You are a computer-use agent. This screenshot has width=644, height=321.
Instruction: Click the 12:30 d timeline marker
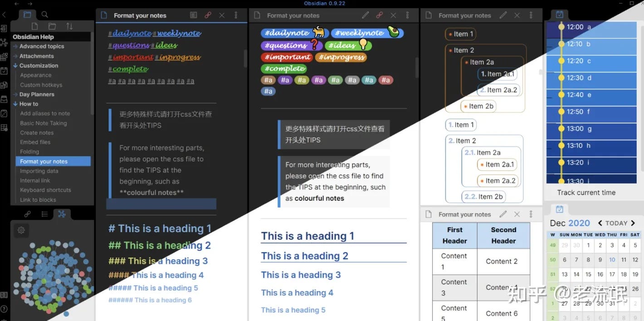coord(561,78)
